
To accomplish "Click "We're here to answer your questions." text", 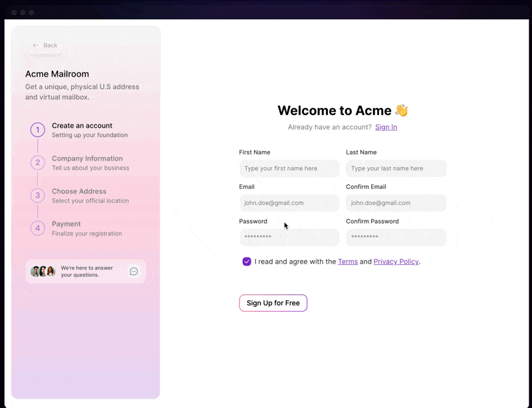I will coord(87,272).
